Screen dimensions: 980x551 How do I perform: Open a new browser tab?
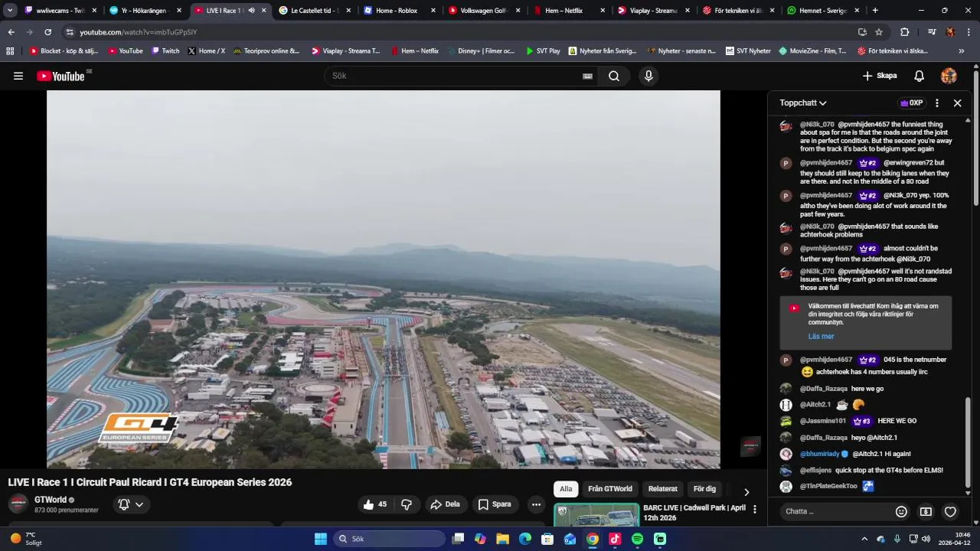875,11
